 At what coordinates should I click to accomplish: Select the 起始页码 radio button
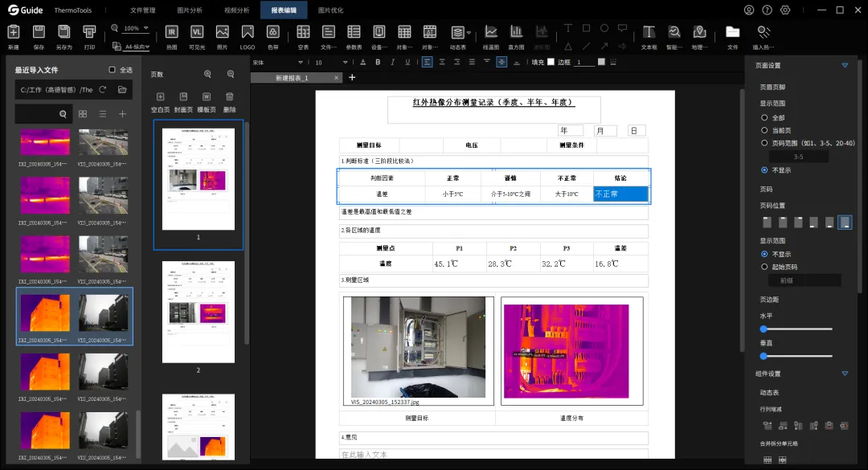764,267
